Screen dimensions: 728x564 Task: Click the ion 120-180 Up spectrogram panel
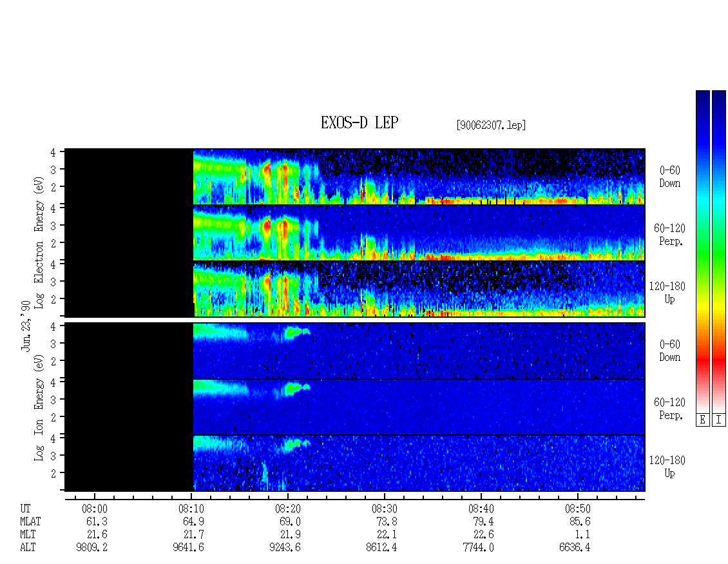355,463
